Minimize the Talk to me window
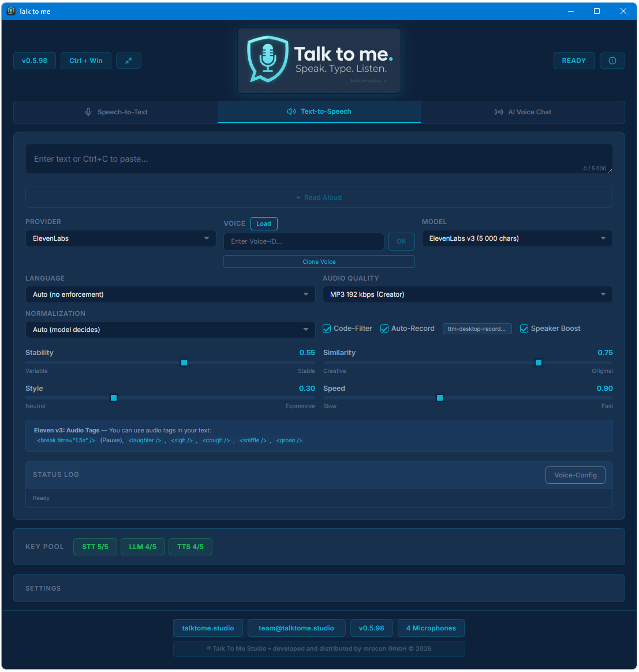The height and width of the screenshot is (672, 639). point(570,11)
